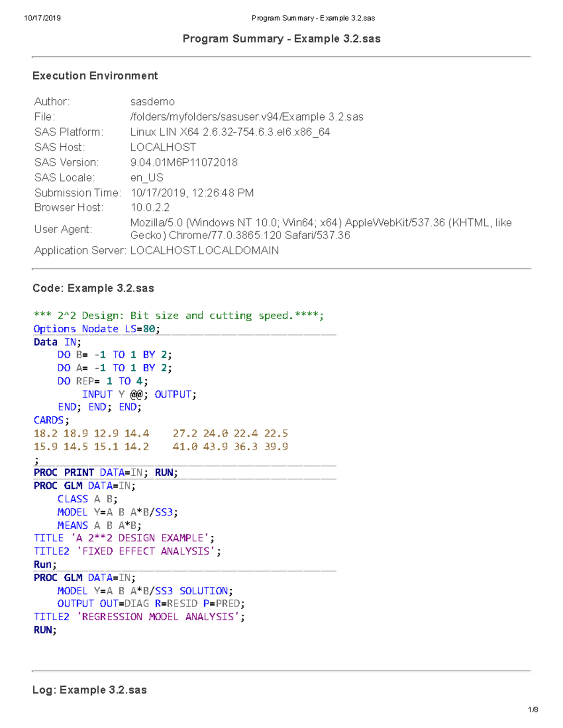The width and height of the screenshot is (563, 728).
Task: Click the SAS Version '9.04.01M6P11072018'
Action: coord(184,163)
